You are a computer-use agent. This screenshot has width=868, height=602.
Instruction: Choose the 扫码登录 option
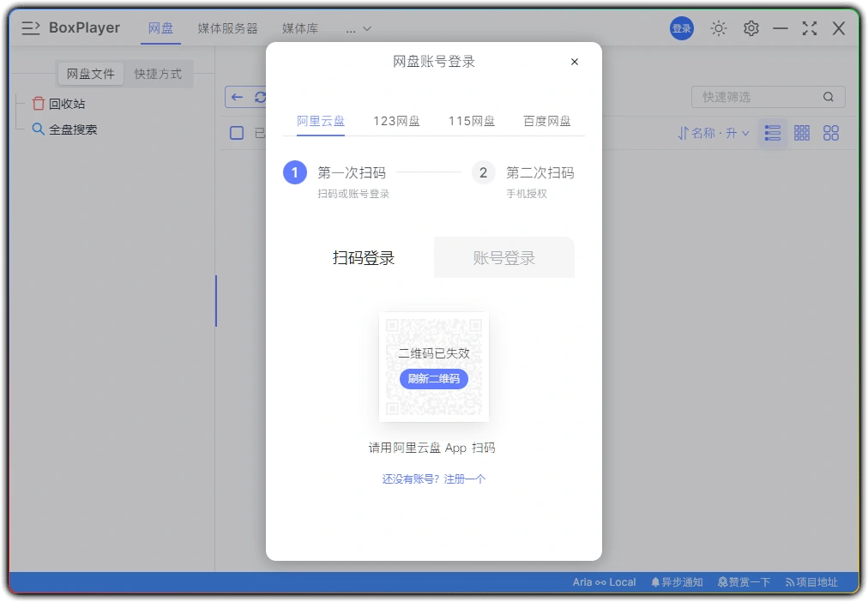click(364, 258)
